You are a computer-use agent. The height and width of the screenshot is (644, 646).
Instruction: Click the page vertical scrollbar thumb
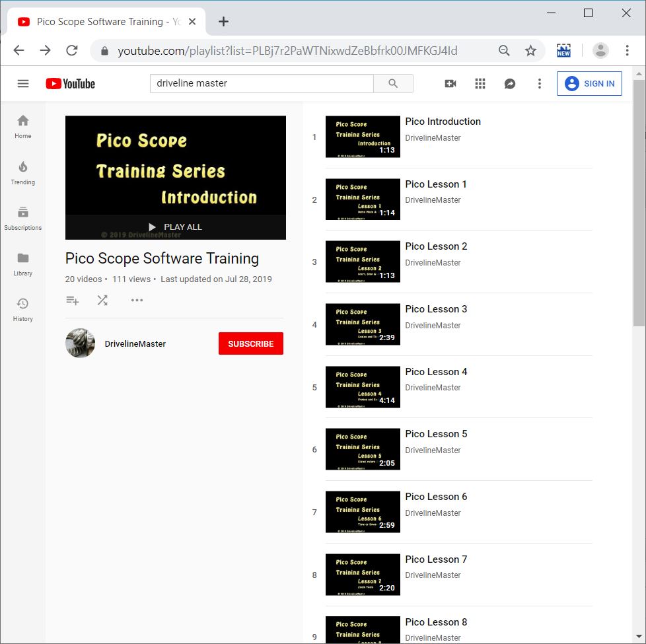pyautogui.click(x=639, y=203)
